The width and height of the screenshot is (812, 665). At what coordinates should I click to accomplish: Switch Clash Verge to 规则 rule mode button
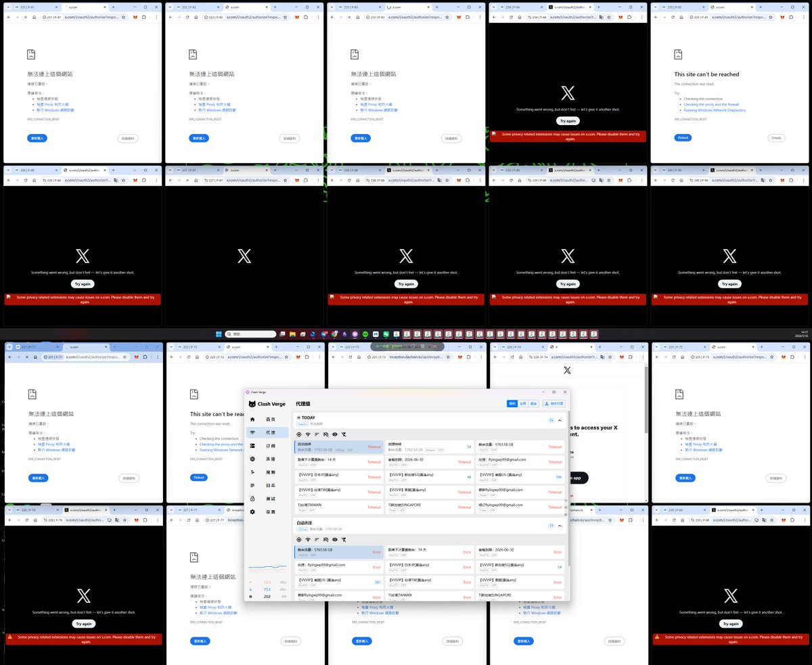512,403
